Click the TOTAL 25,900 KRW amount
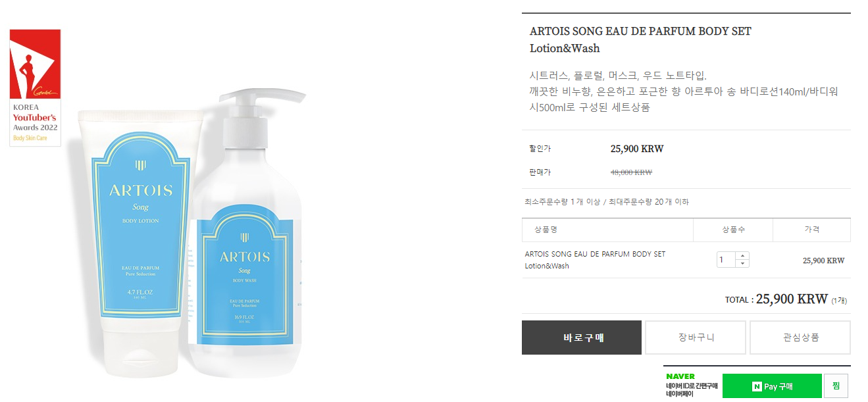The width and height of the screenshot is (868, 402). click(792, 299)
